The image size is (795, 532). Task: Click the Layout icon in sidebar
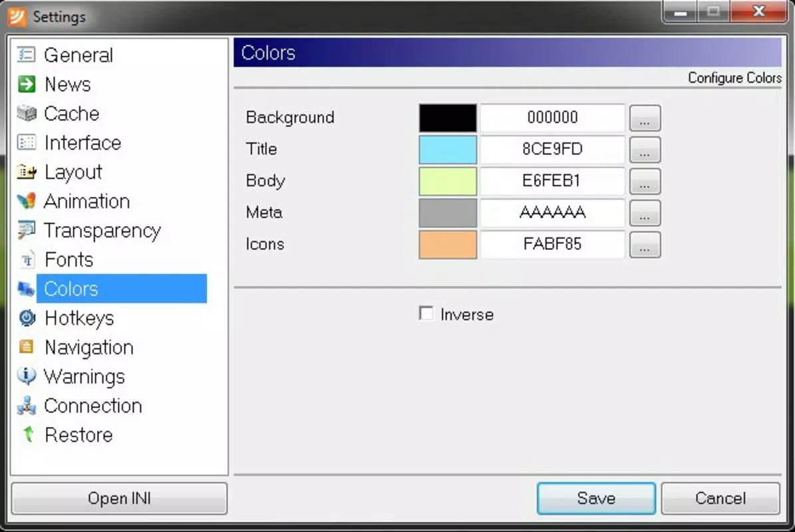point(27,172)
